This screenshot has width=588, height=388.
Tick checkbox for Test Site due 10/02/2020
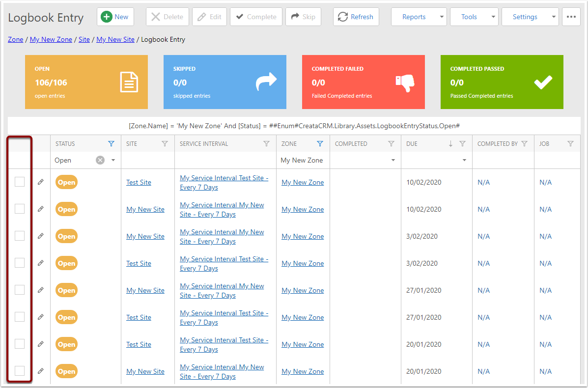[x=20, y=182]
